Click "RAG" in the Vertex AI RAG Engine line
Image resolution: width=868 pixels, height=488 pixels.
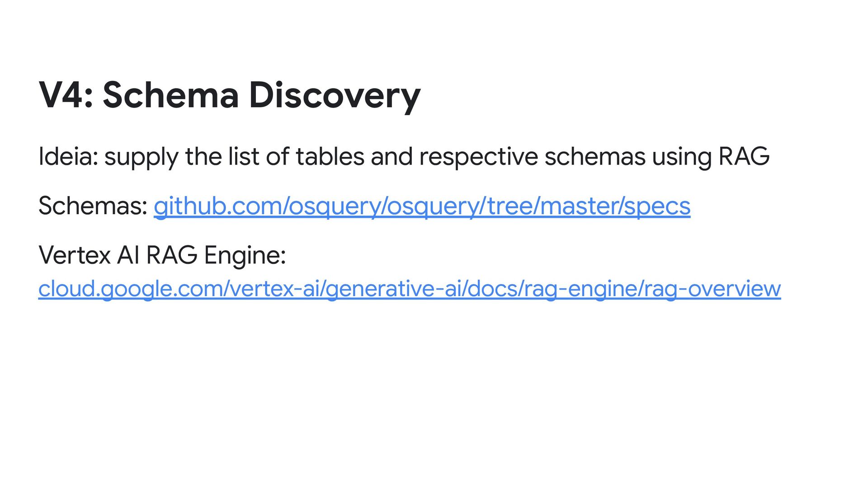(x=172, y=255)
